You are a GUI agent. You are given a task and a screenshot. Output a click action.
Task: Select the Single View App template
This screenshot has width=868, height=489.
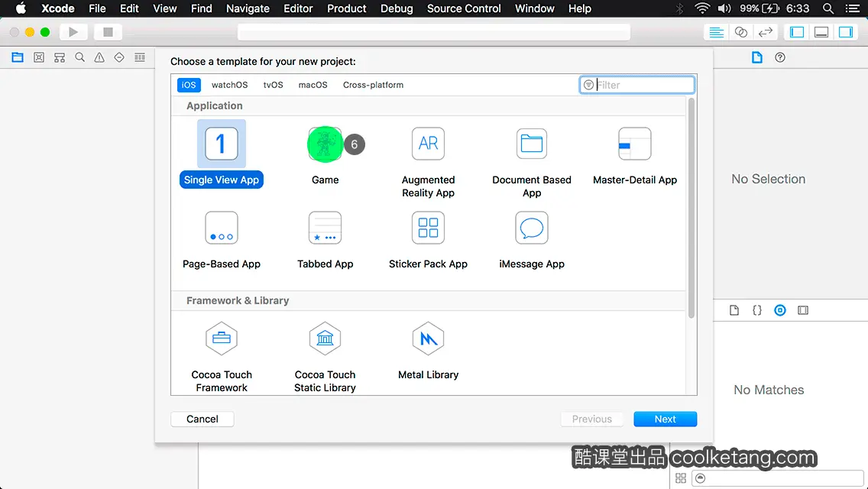coord(222,154)
